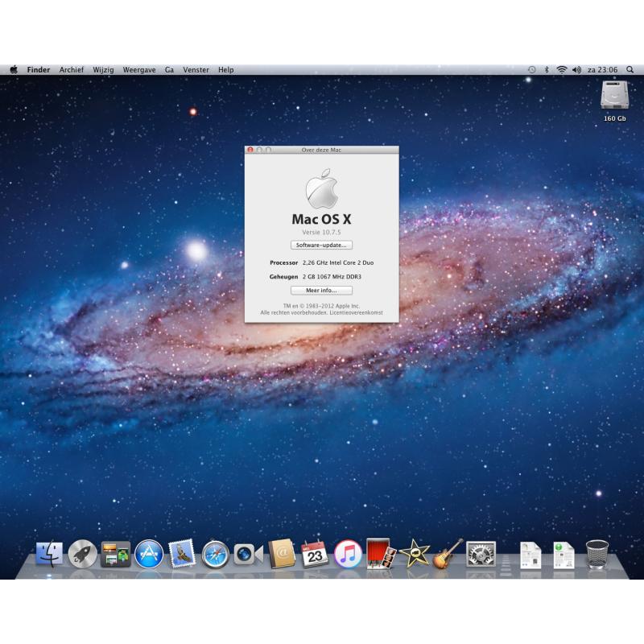Launch iTunes music note icon
This screenshot has height=644, width=644.
[x=348, y=554]
